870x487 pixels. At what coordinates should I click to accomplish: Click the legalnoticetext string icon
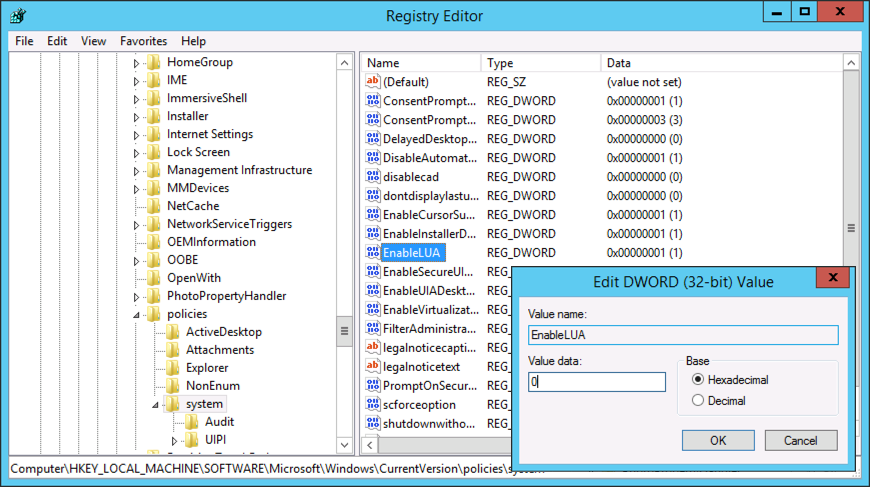coord(373,366)
